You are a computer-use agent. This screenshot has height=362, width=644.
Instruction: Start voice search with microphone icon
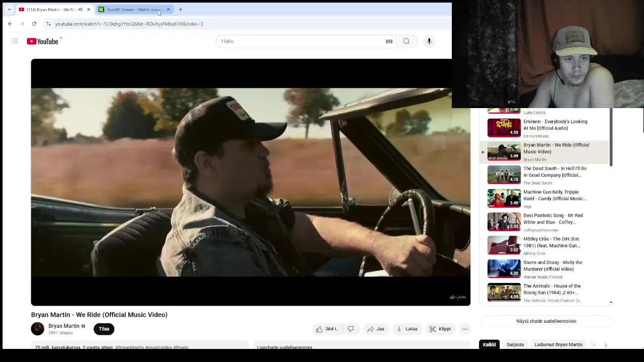[429, 41]
